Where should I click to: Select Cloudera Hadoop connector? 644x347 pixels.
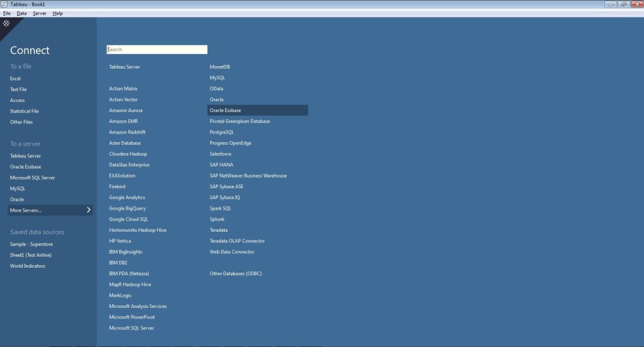[128, 154]
